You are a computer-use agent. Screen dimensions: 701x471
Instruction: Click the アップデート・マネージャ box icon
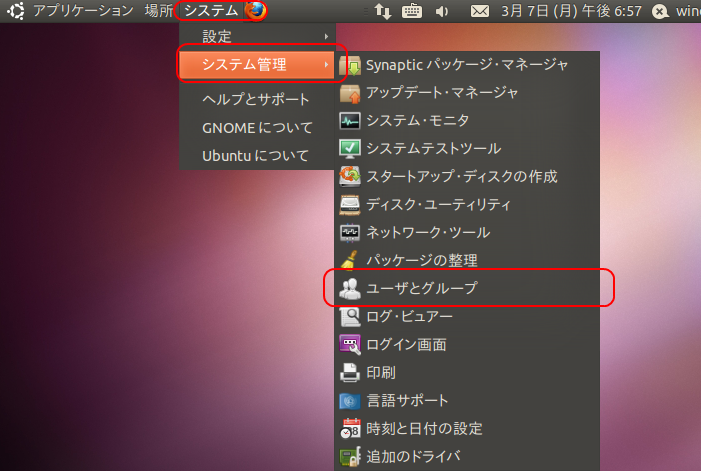click(350, 93)
